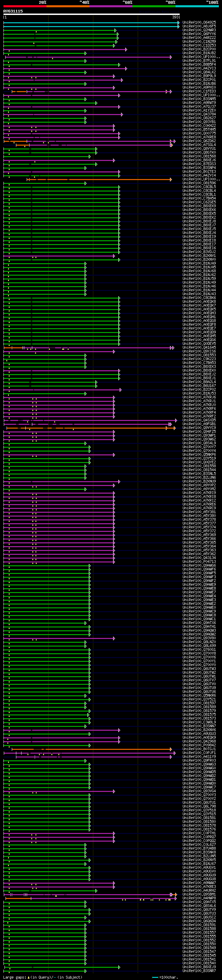Select the UniRef100_A7SGL4 label
Image resolution: width=222 pixels, height=980 pixels.
tap(199, 145)
